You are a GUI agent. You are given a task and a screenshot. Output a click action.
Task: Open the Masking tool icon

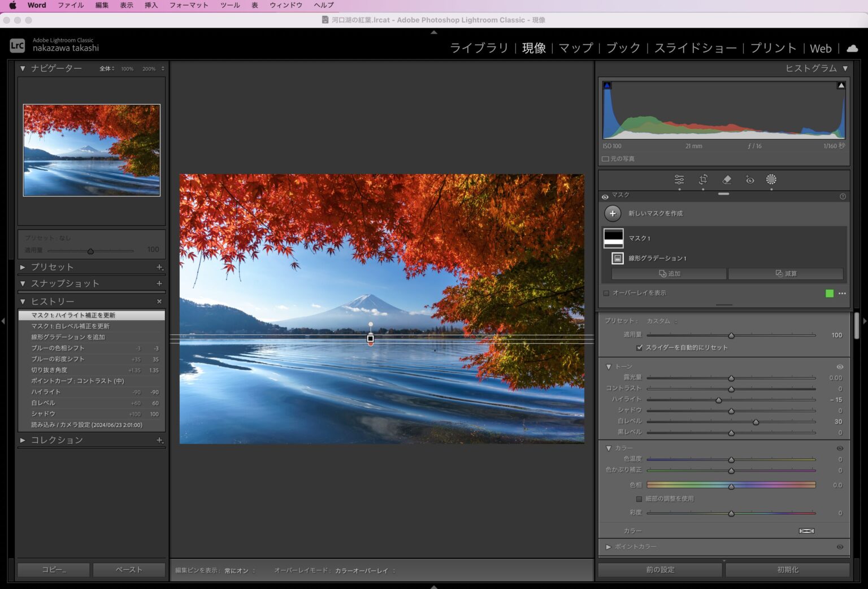[x=771, y=180]
